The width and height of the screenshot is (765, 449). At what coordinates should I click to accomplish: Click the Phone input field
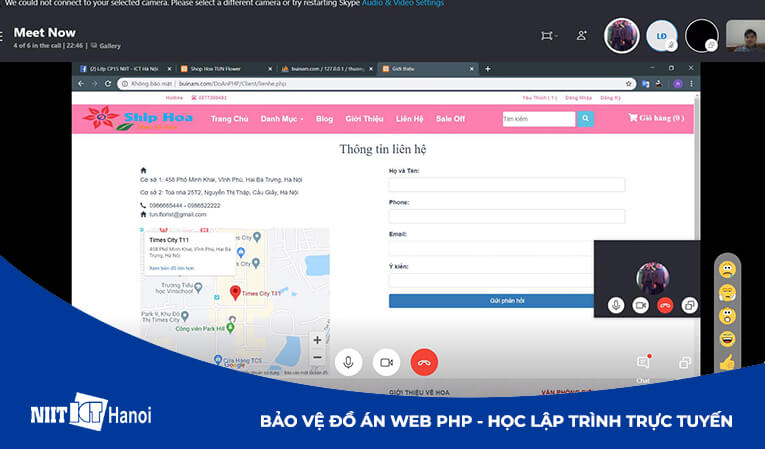click(507, 216)
